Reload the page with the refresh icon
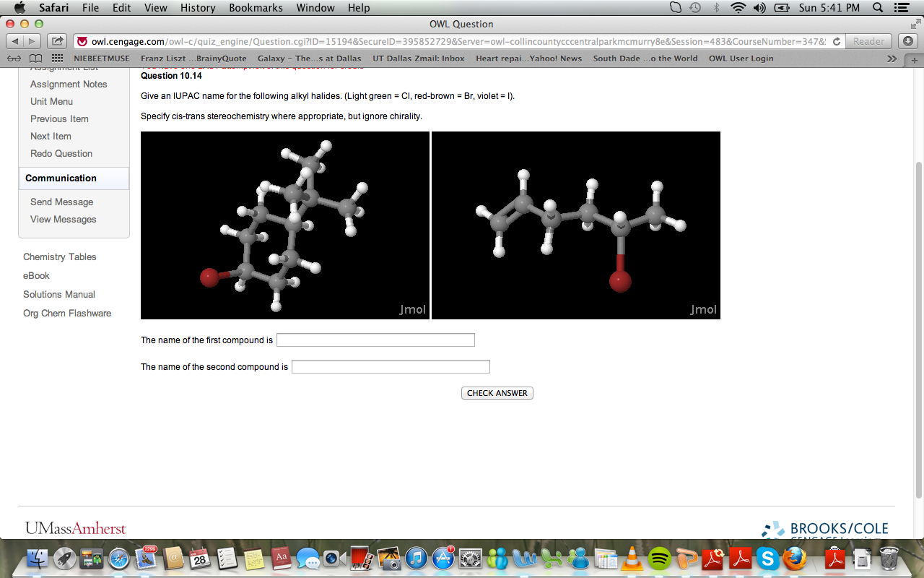Screen dimensions: 924x578 tap(836, 41)
